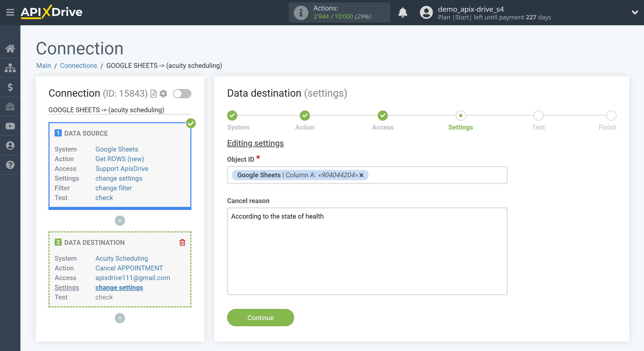Open the Get ROWS (new) action link
The height and width of the screenshot is (351, 644).
(120, 159)
